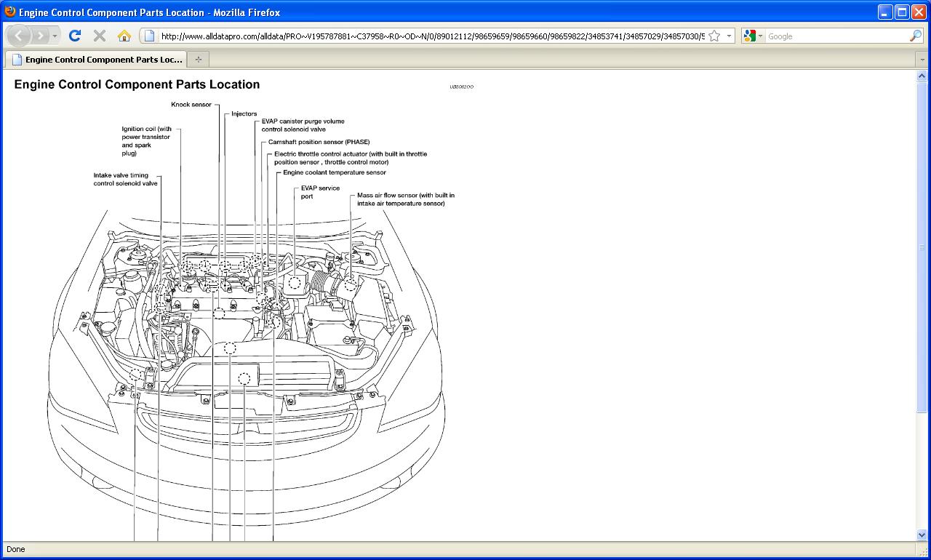931x560 pixels.
Task: Click the vertical scrollbar up arrow
Action: (x=922, y=76)
